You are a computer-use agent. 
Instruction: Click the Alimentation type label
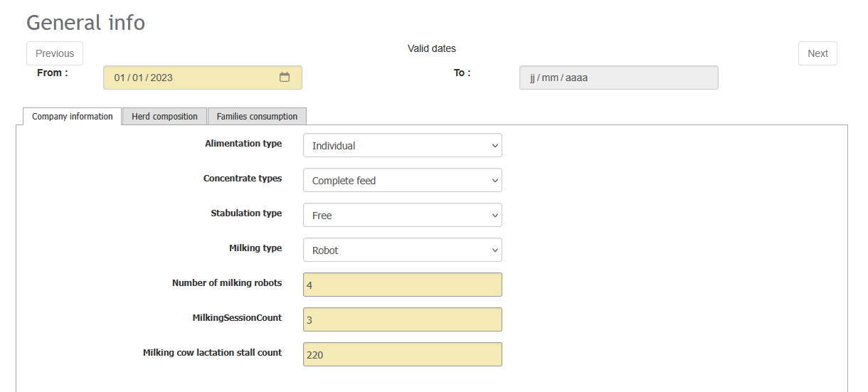tap(243, 144)
